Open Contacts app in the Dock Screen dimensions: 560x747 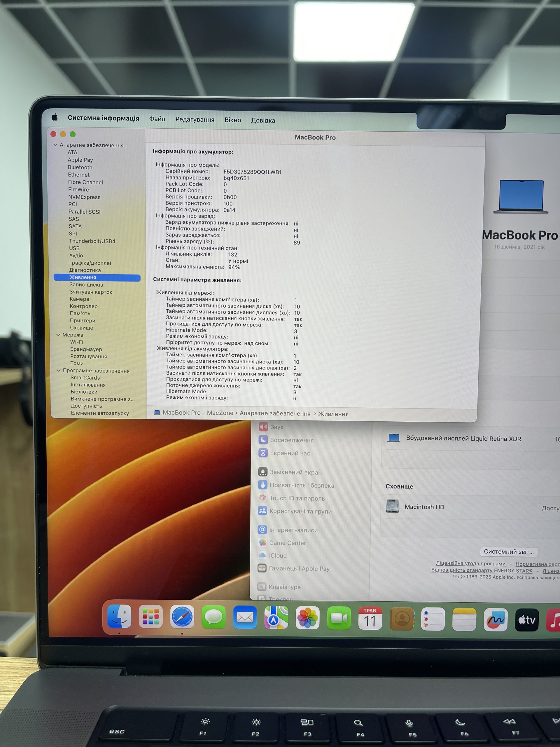(402, 619)
